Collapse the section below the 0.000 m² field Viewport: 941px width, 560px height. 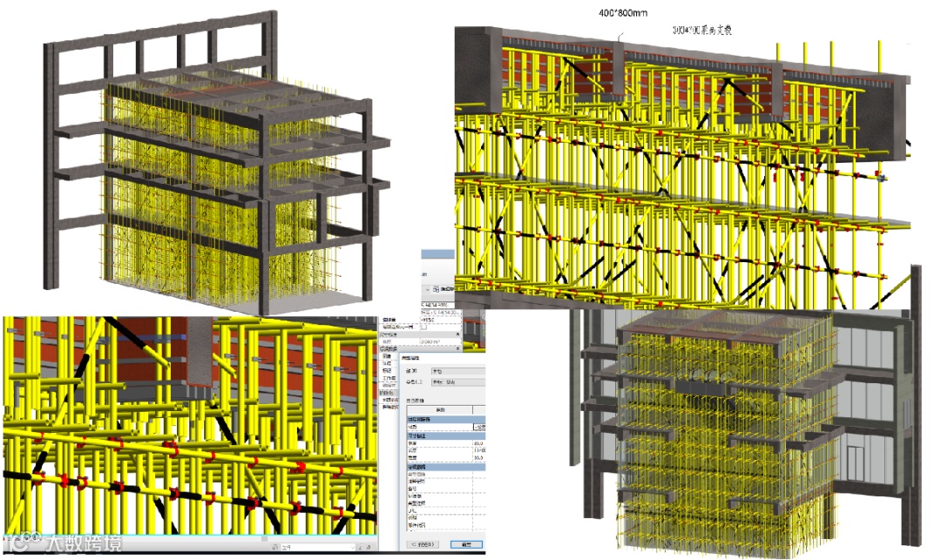tap(458, 348)
